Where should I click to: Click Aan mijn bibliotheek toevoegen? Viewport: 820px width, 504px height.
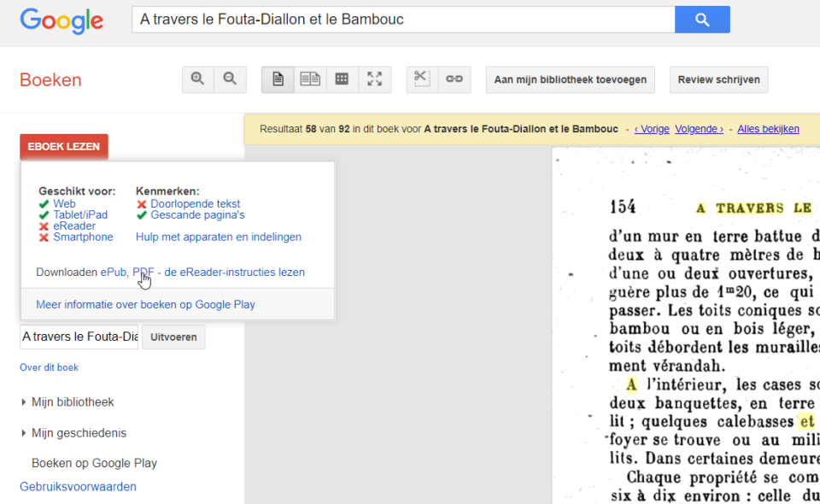coord(570,79)
